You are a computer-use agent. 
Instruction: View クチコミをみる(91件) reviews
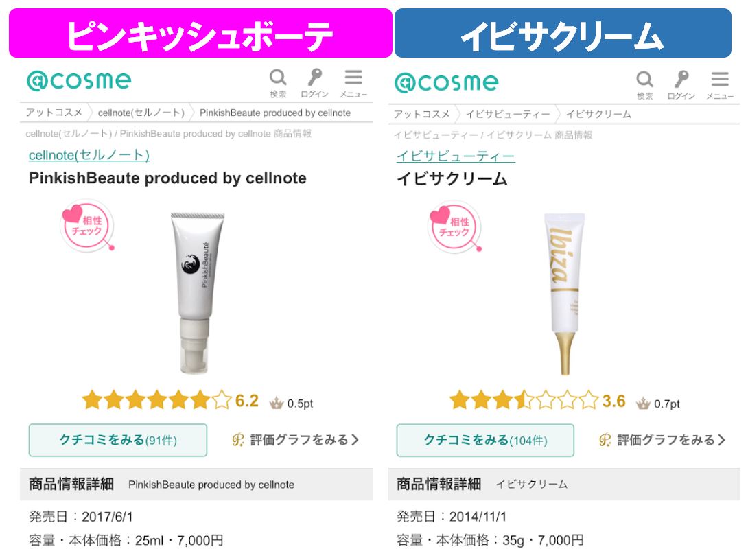point(118,440)
